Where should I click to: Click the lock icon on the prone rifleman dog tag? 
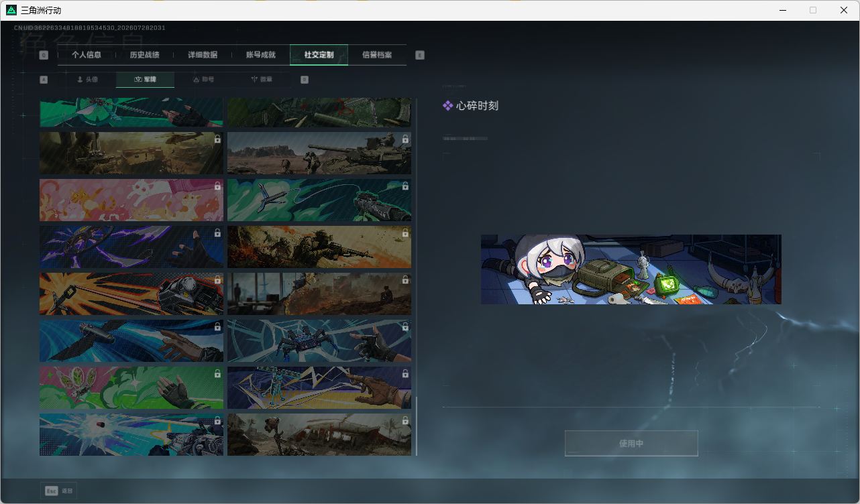405,233
